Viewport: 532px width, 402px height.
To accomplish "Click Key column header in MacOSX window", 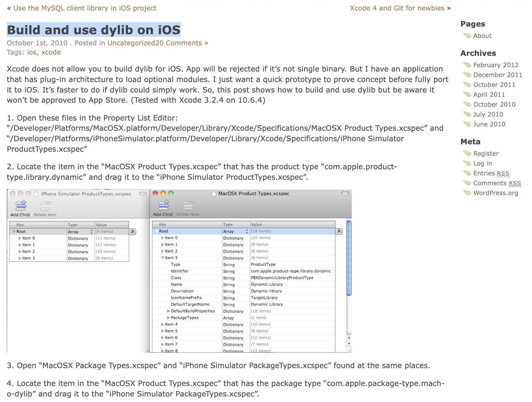I will pyautogui.click(x=187, y=224).
